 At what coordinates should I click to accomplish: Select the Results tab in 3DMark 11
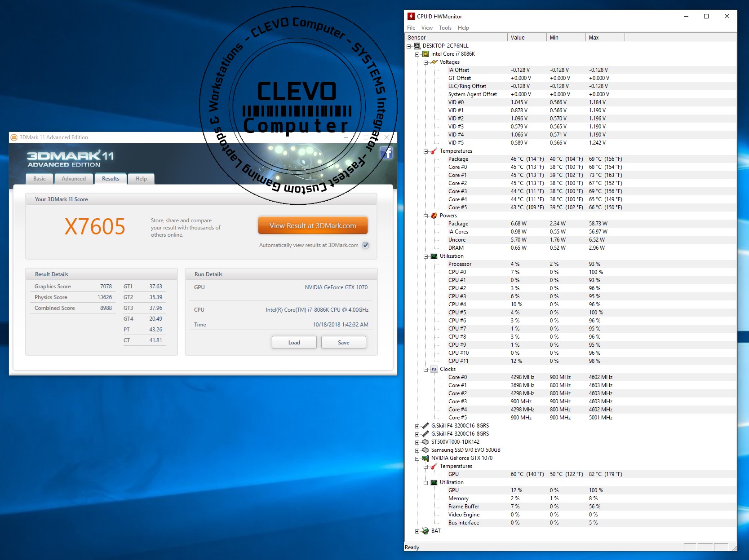pos(111,178)
